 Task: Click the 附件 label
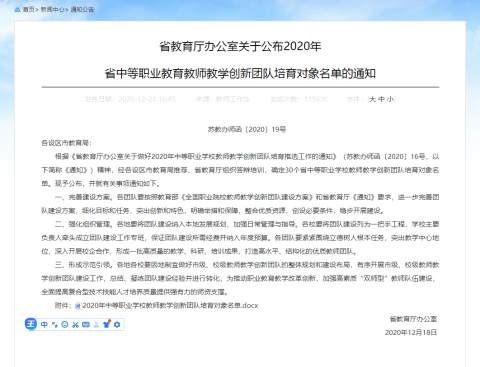[x=62, y=306]
